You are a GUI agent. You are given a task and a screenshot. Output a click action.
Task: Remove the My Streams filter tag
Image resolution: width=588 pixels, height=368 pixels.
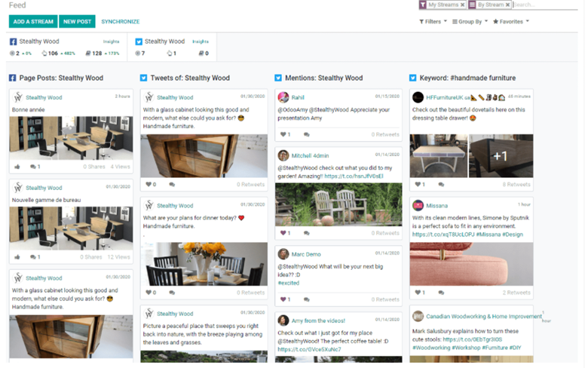pos(463,5)
